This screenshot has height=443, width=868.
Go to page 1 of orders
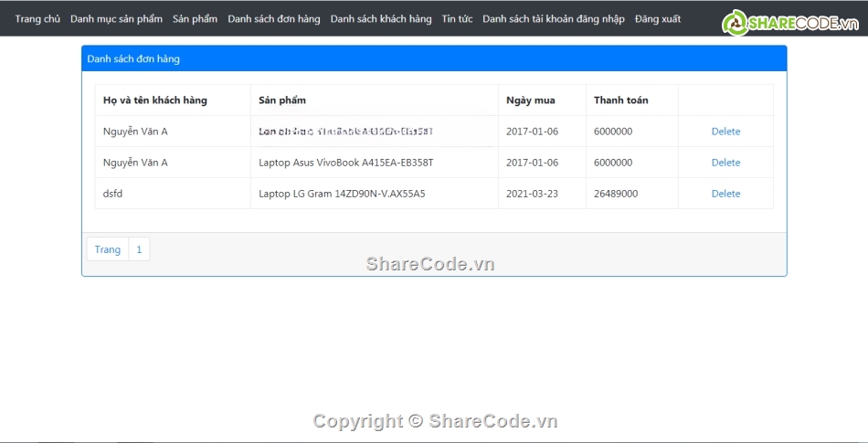point(139,249)
